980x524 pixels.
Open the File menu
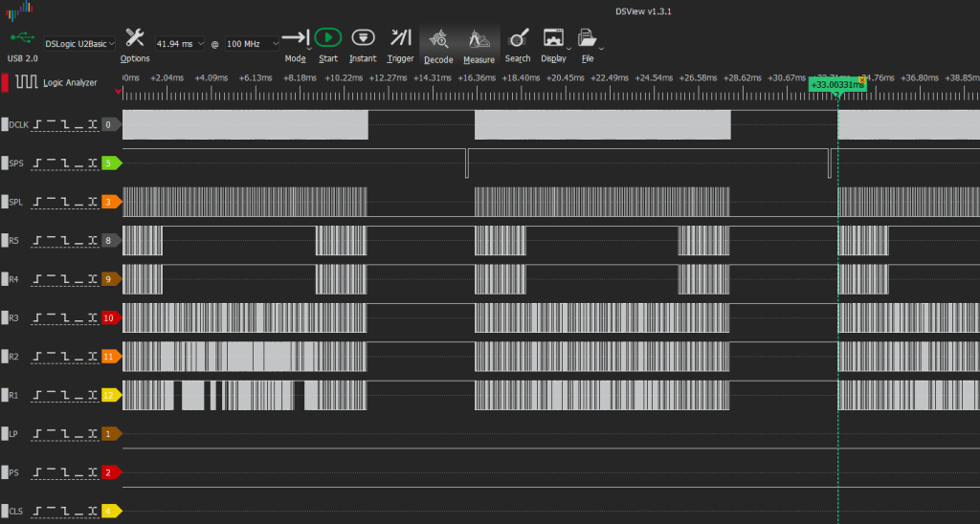pos(587,40)
